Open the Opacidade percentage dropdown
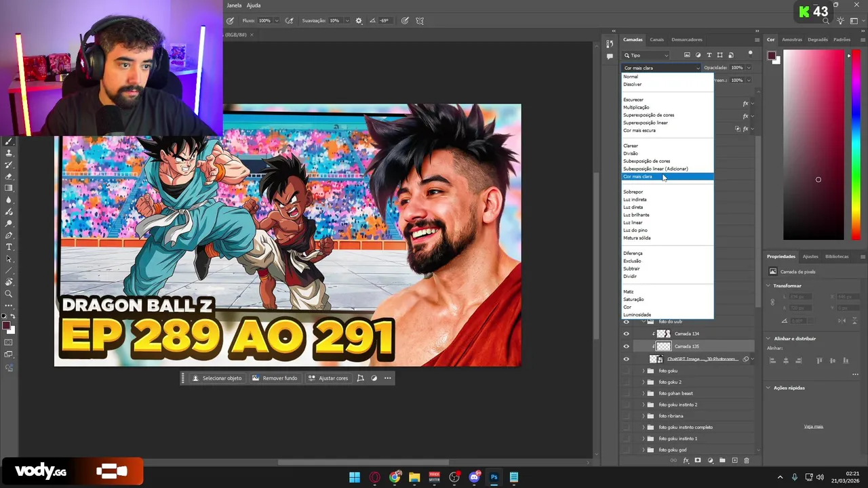868x488 pixels. 749,68
